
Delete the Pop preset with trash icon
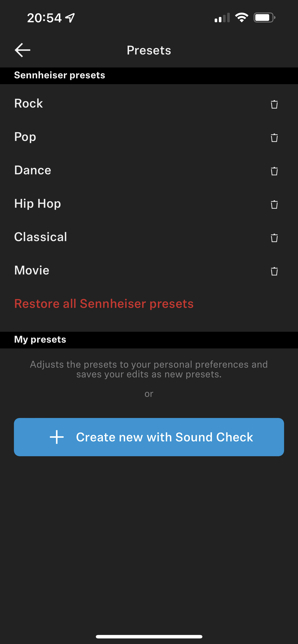[x=274, y=137]
